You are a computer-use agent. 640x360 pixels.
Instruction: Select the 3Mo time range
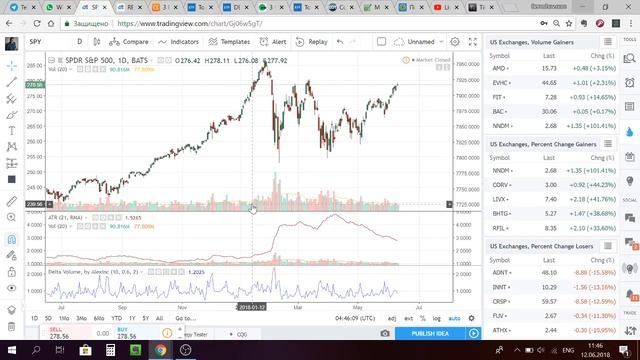(x=81, y=318)
